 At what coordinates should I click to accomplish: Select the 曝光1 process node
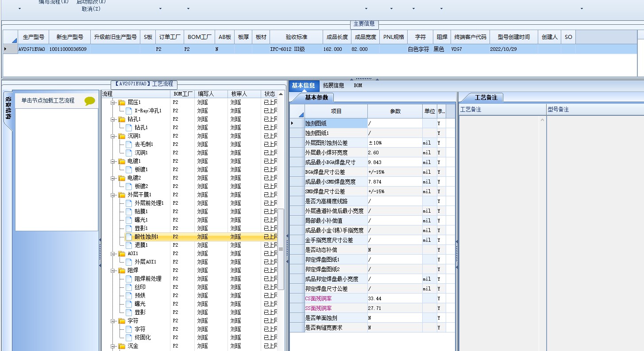click(141, 220)
